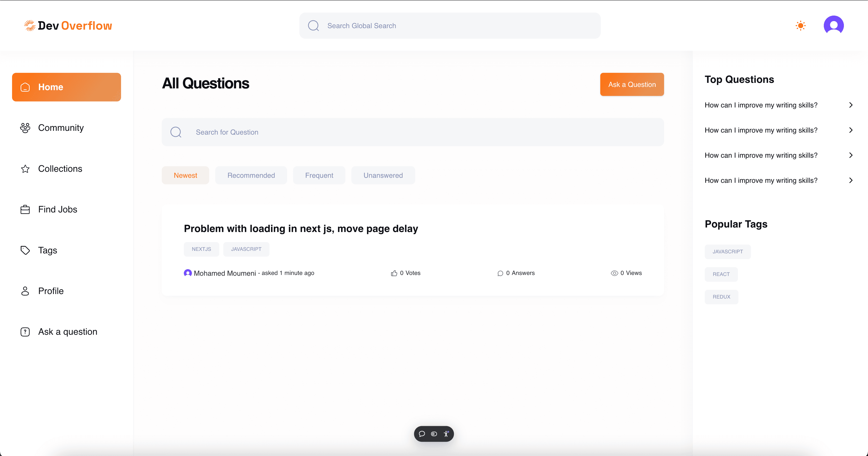This screenshot has height=456, width=868.
Task: Click the Community people icon in sidebar
Action: pos(25,128)
